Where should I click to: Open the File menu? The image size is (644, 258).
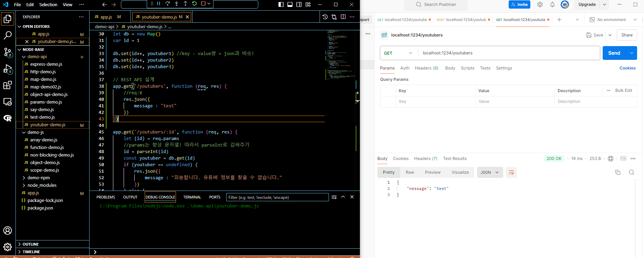(x=18, y=4)
